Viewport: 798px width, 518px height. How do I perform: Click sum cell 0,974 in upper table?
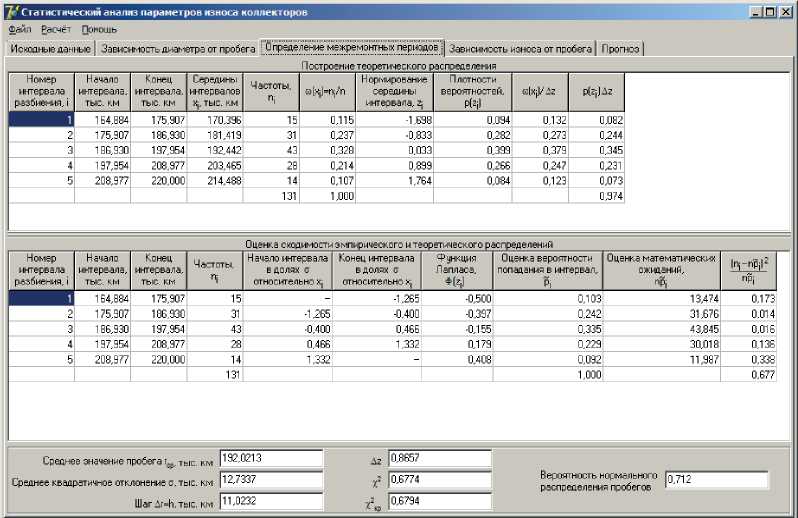click(596, 196)
